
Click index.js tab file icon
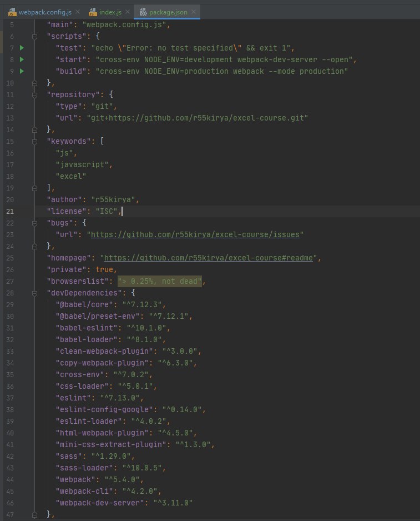coord(93,12)
